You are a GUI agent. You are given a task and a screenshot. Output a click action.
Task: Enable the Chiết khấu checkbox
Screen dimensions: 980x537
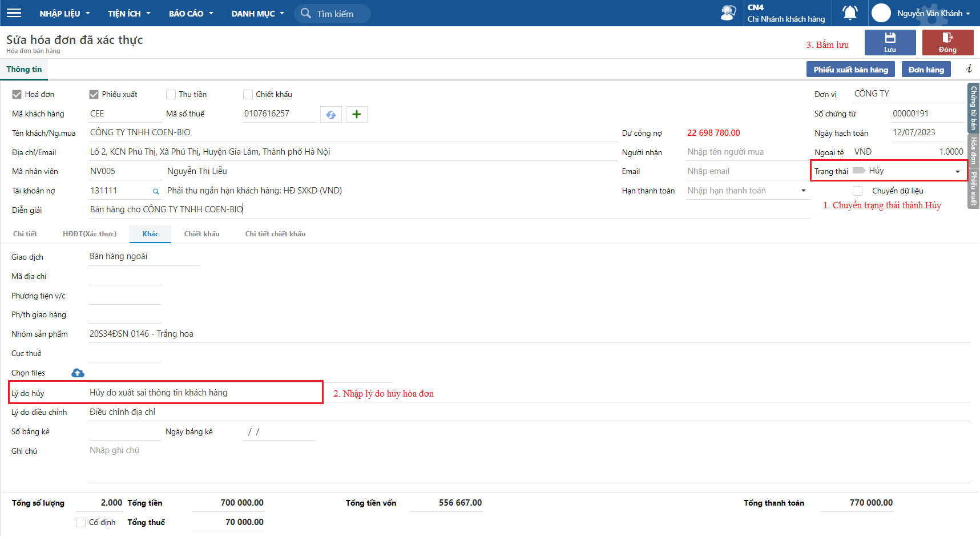tap(248, 95)
